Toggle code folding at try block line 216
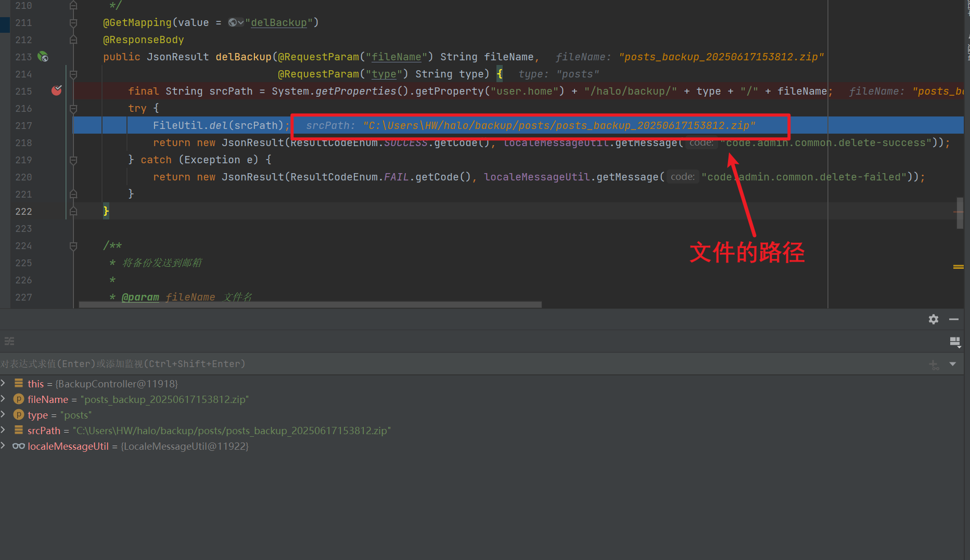The image size is (970, 560). 73,108
